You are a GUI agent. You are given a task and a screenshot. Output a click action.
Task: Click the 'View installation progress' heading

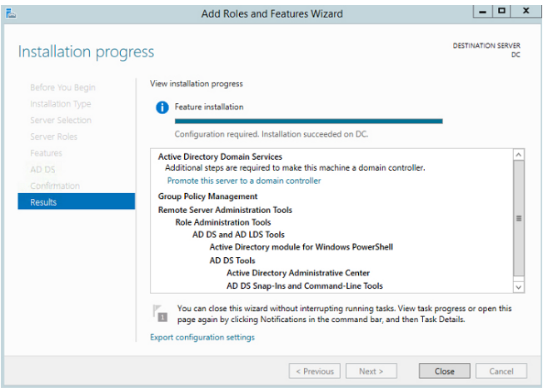coord(197,83)
